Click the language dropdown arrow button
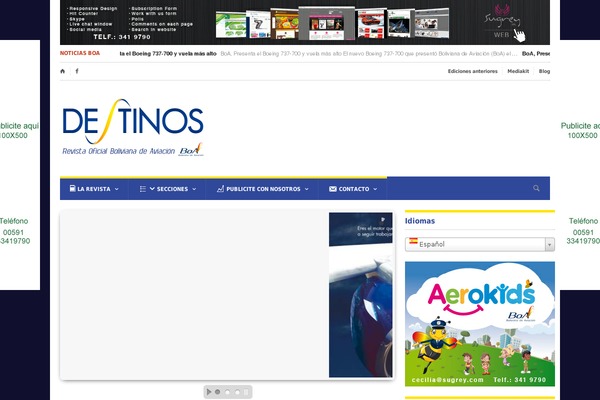This screenshot has width=600, height=400. [549, 245]
